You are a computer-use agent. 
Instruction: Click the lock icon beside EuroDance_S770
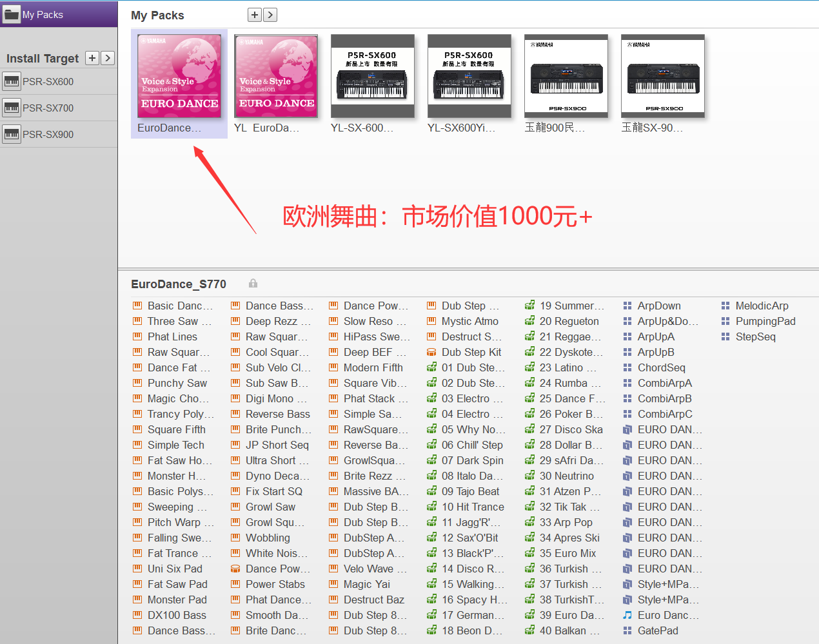coord(253,284)
